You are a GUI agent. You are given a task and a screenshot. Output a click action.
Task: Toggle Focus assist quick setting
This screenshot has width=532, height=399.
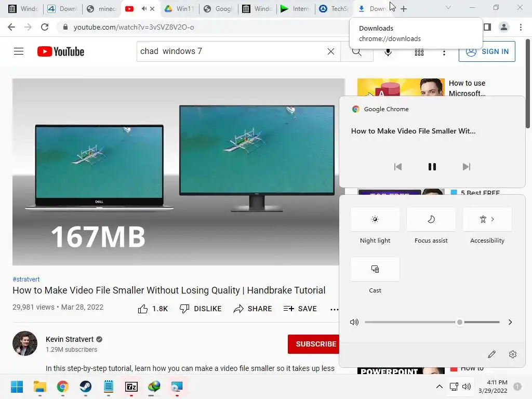[431, 220]
